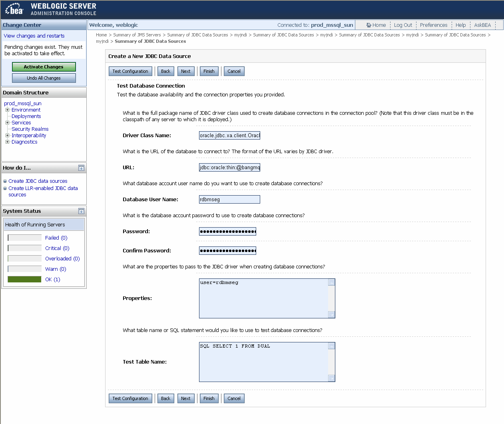Image resolution: width=504 pixels, height=424 pixels.
Task: Click the Failed health status bar
Action: (x=24, y=238)
